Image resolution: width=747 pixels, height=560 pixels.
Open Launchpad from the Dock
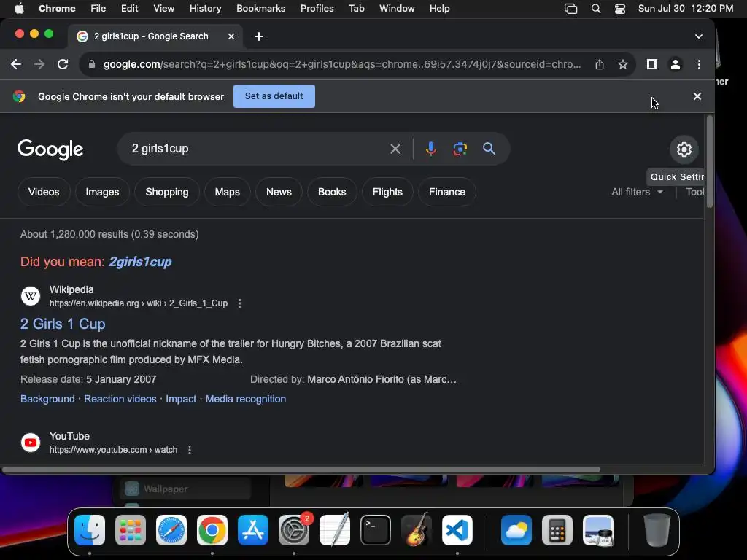[x=131, y=530]
